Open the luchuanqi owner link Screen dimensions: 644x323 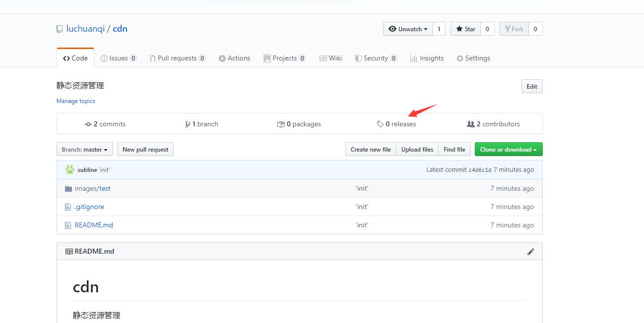click(85, 29)
